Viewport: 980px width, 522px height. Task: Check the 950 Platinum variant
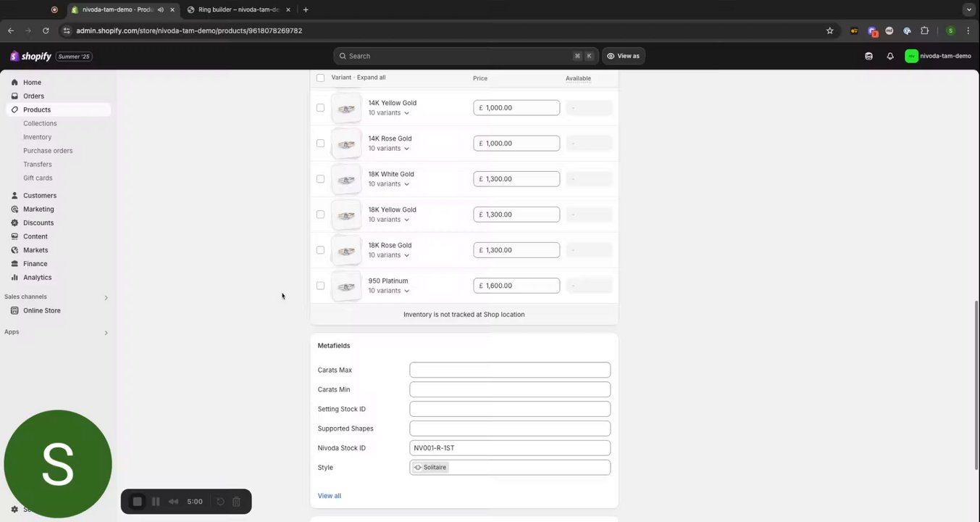[320, 285]
